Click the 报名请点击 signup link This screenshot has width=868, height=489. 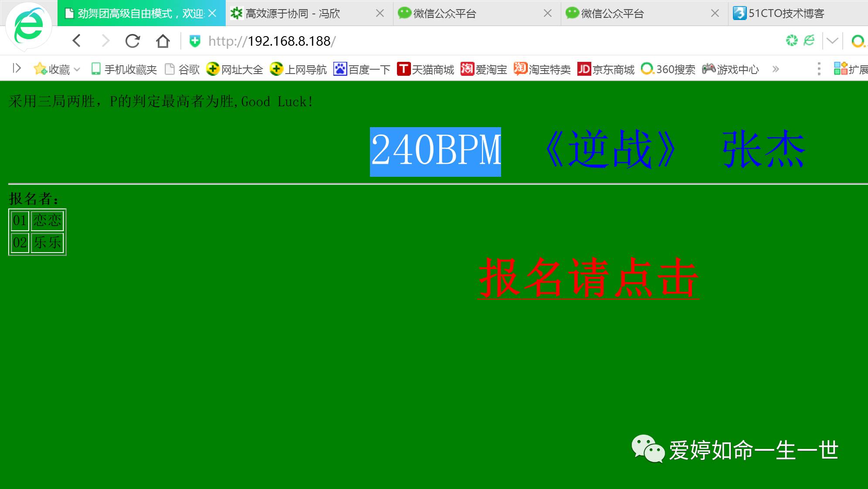[x=588, y=277]
